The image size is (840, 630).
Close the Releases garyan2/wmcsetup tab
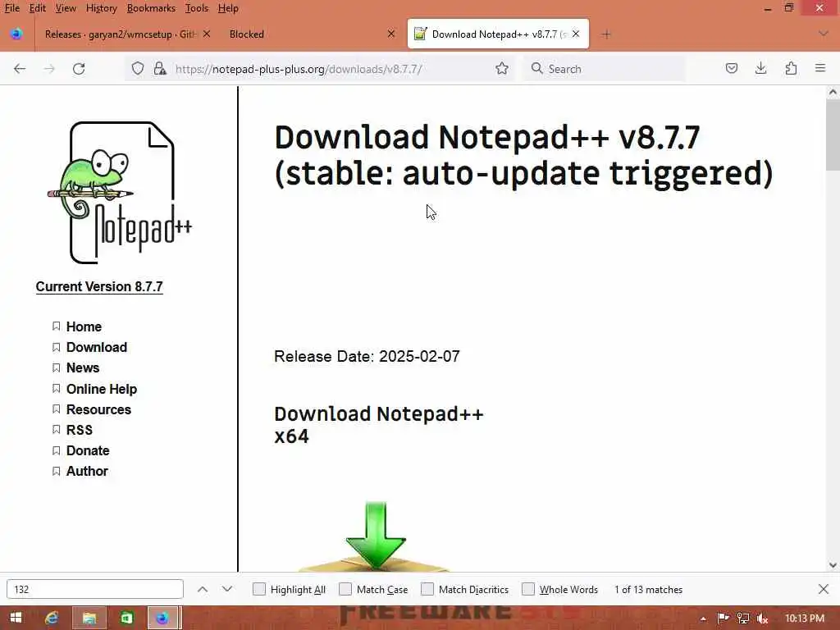point(207,34)
